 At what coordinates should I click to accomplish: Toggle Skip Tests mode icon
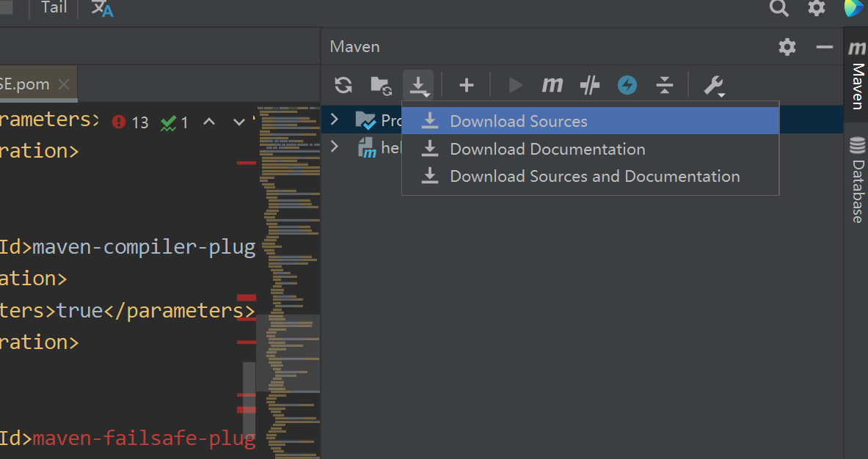[590, 85]
